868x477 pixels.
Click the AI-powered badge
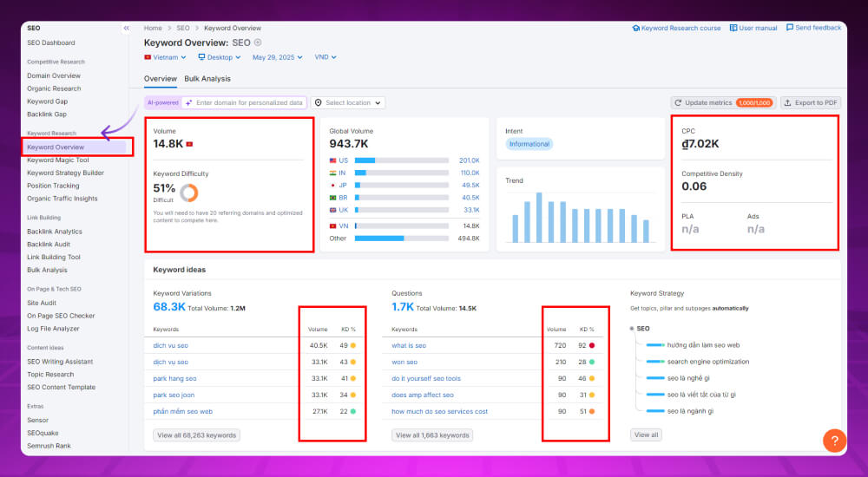(163, 102)
